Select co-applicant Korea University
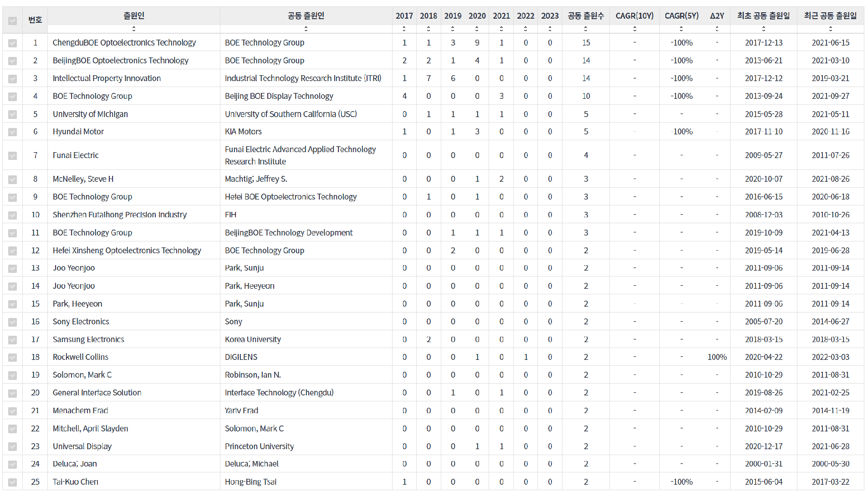 pos(253,339)
